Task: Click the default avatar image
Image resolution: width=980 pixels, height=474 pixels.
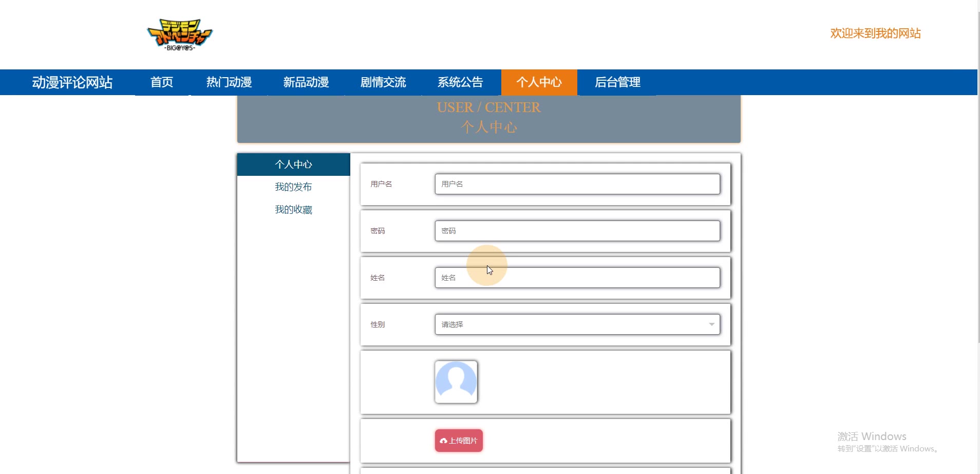Action: [x=456, y=382]
